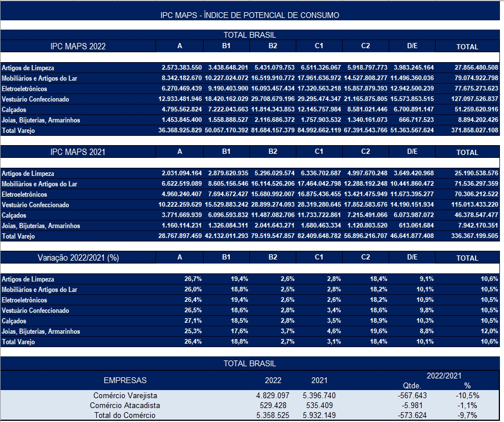Select the Qtde. column sub-header
Image resolution: width=504 pixels, height=422 pixels.
411,386
